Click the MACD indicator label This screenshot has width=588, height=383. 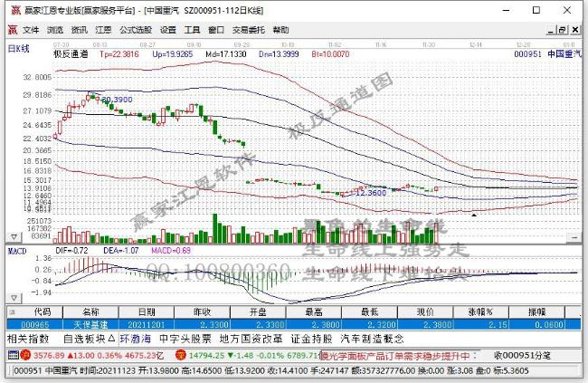[x=17, y=251]
